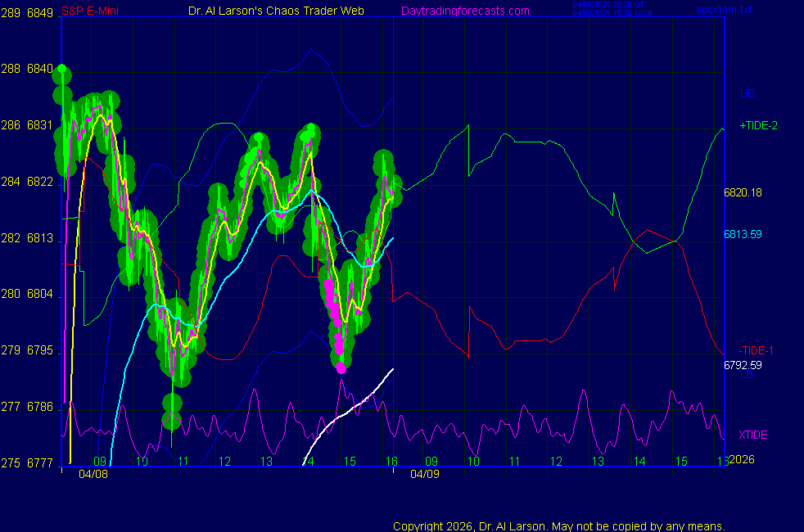
Task: Click the copyright notice text
Action: coord(559,526)
